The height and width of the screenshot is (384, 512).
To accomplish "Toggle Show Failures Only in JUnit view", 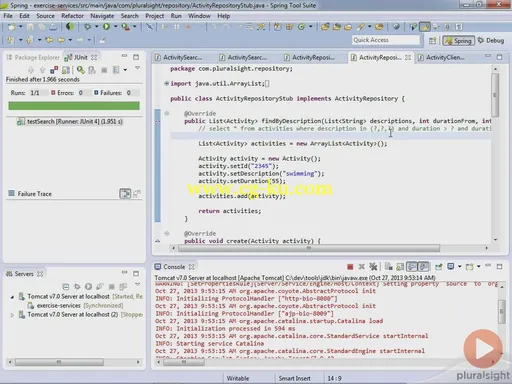I will tap(54, 70).
